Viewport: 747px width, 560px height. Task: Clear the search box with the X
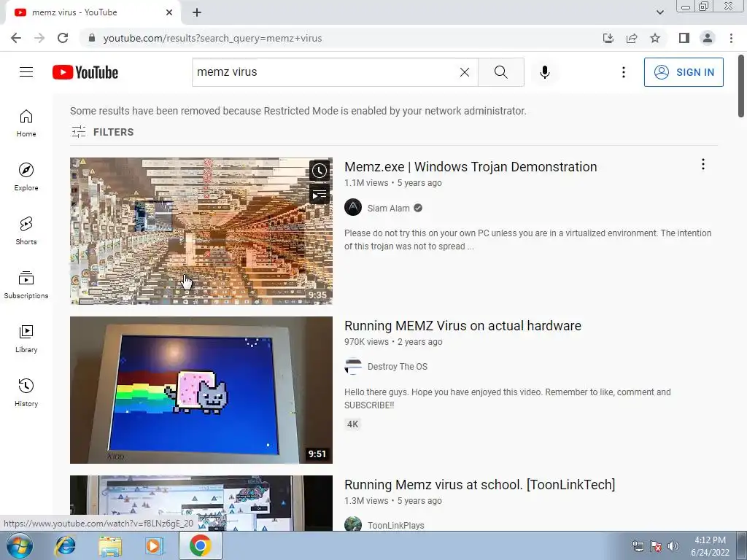coord(465,72)
